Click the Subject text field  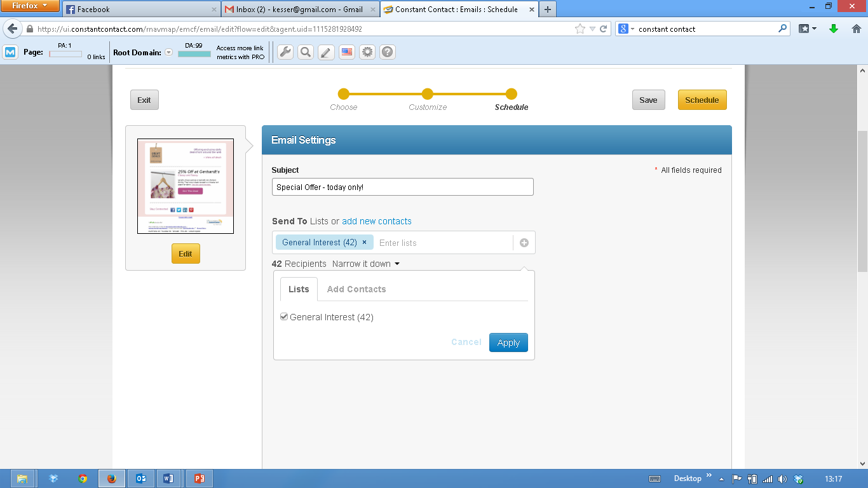pos(402,187)
